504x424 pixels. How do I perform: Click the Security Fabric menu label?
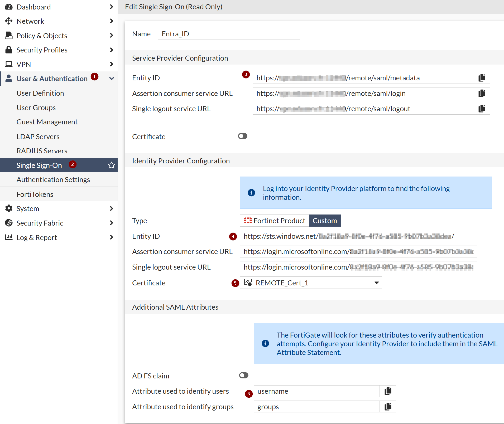40,223
